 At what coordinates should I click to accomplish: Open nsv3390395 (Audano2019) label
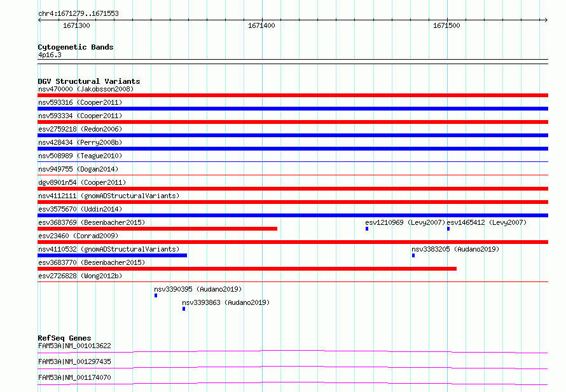pos(198,289)
